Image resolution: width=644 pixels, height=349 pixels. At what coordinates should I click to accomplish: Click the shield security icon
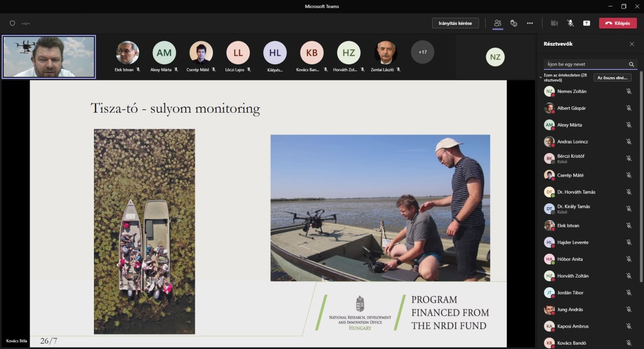[x=12, y=23]
